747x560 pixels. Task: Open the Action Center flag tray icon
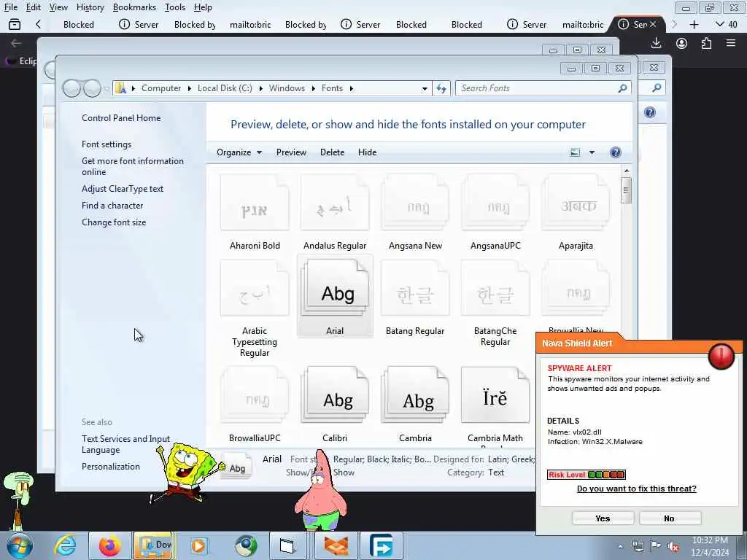tap(656, 546)
